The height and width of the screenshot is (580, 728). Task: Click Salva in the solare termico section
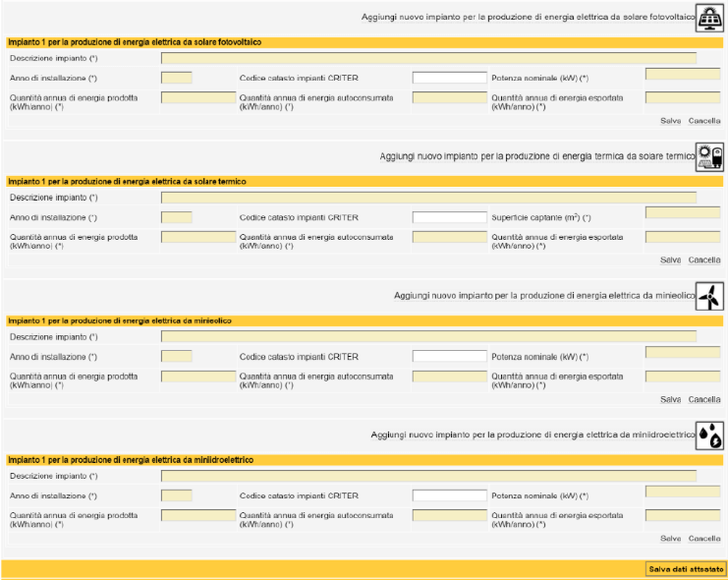(x=670, y=260)
